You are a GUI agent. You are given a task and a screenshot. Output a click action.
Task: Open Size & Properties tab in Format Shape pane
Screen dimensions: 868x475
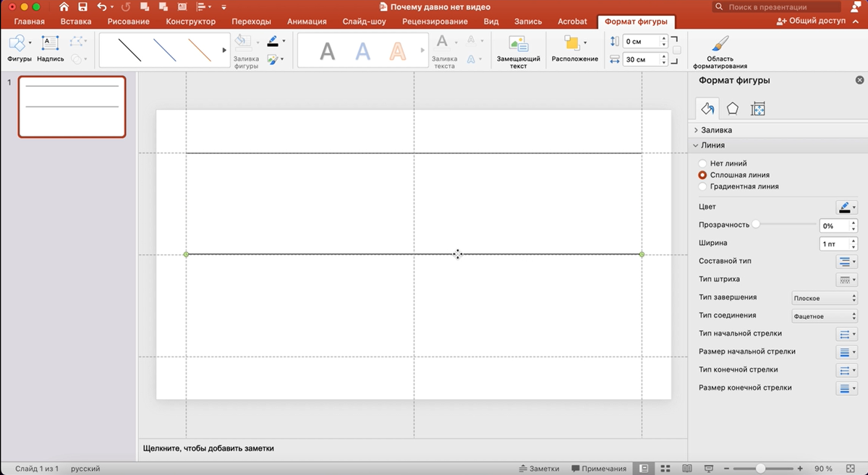(x=758, y=108)
